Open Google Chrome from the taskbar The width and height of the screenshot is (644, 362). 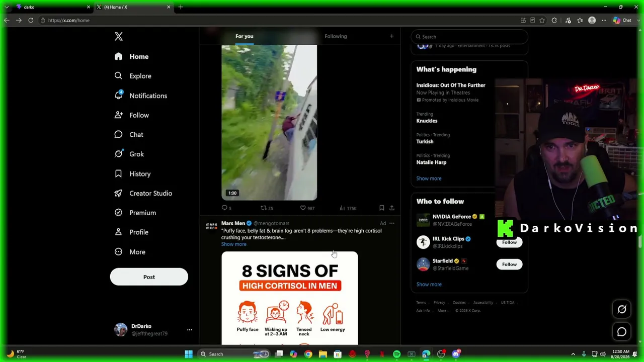[308, 354]
